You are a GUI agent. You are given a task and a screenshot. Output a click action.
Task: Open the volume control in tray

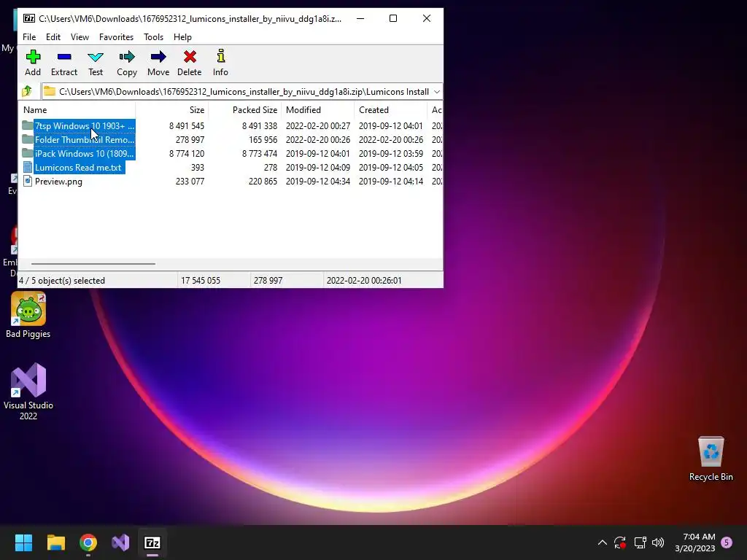tap(658, 542)
